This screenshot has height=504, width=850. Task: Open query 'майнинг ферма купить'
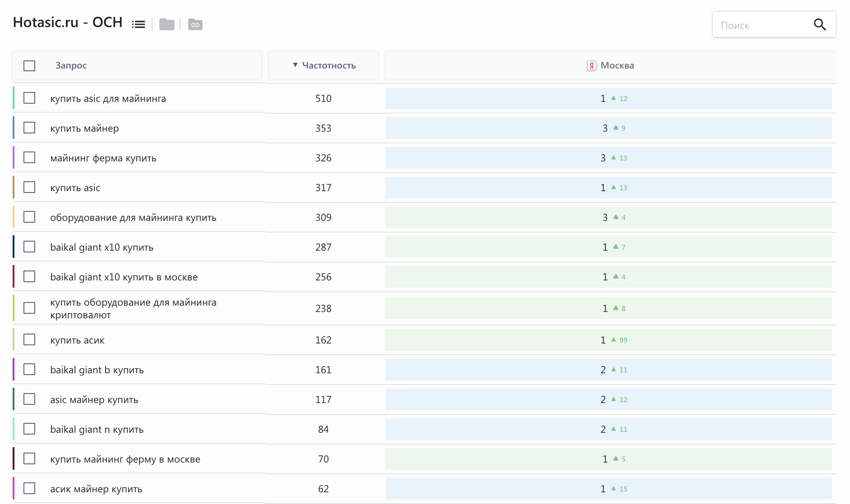(103, 158)
